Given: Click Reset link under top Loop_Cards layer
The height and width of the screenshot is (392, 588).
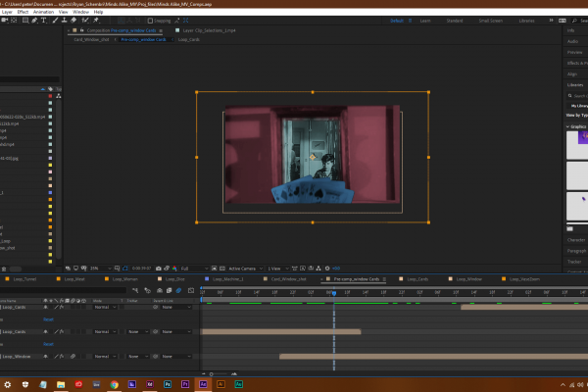Looking at the screenshot, I should point(48,319).
